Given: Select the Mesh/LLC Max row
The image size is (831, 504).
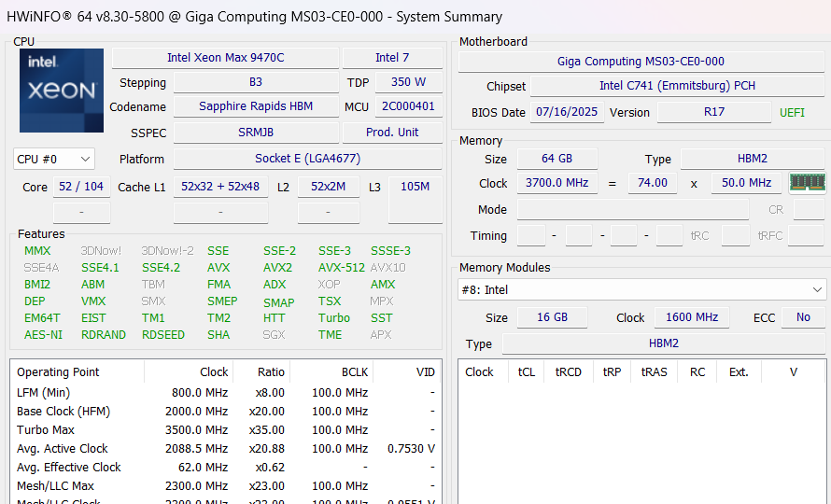Looking at the screenshot, I should click(x=226, y=485).
